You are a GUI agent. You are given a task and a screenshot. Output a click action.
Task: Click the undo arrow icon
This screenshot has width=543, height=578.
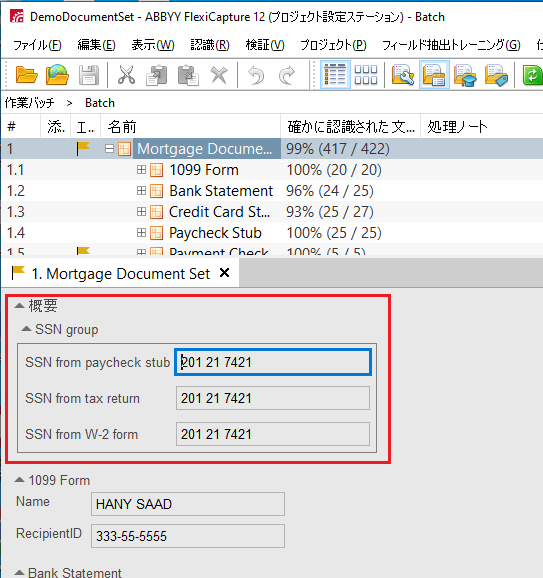coord(256,75)
